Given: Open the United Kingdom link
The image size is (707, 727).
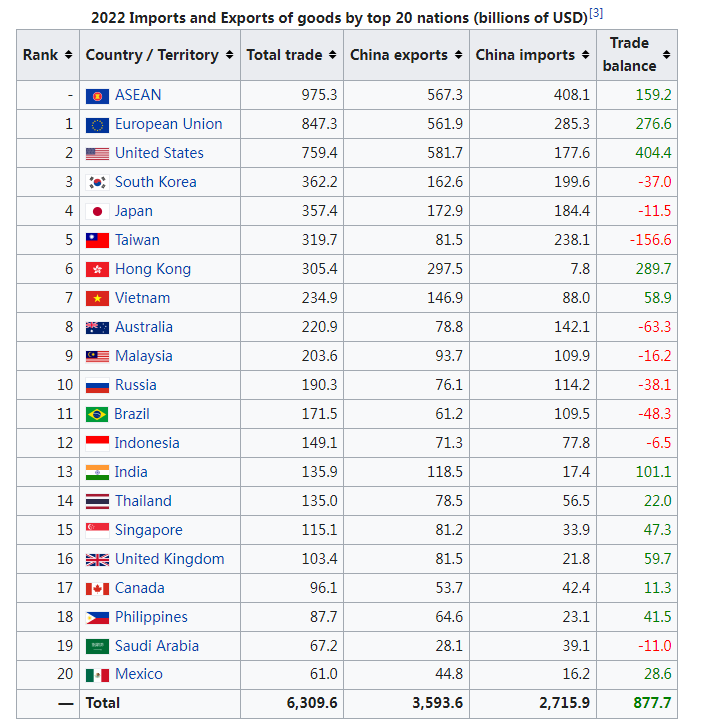Looking at the screenshot, I should tap(170, 559).
